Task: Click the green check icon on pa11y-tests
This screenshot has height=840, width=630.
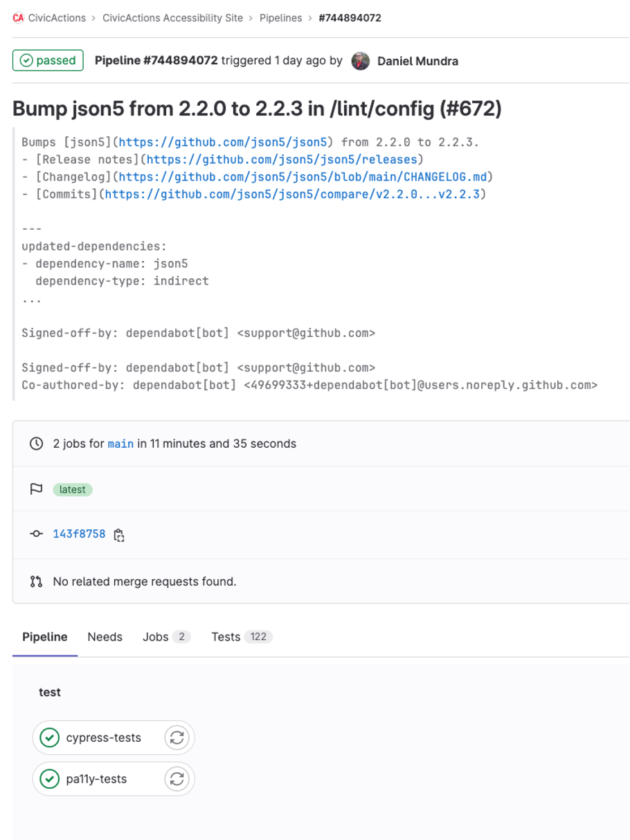Action: (x=50, y=779)
